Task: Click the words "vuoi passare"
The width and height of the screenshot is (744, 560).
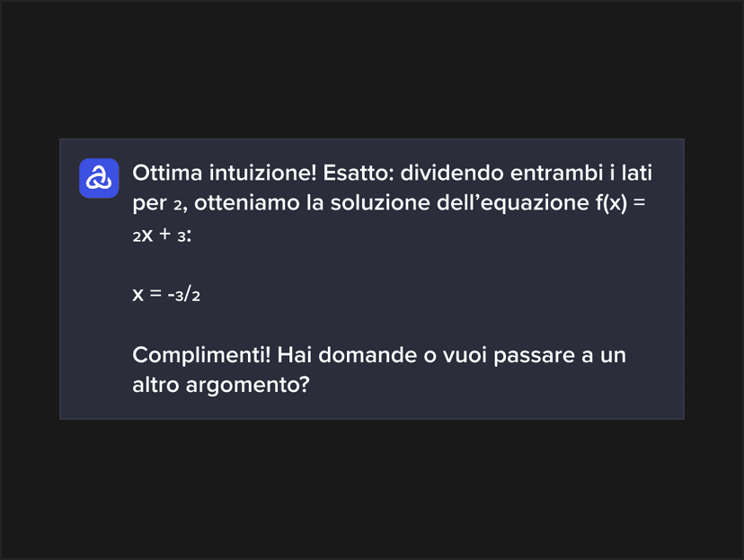Action: [x=509, y=355]
